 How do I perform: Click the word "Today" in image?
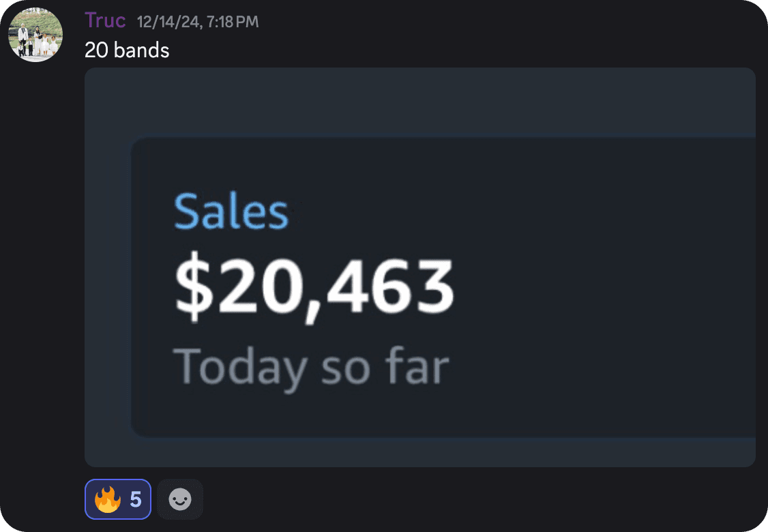(241, 368)
